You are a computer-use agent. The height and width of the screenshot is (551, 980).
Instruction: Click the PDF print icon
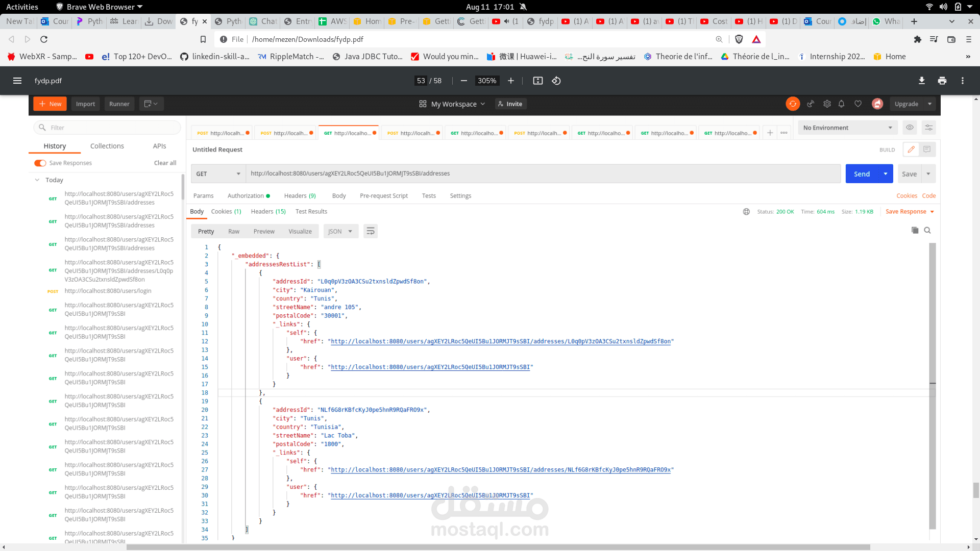[942, 81]
